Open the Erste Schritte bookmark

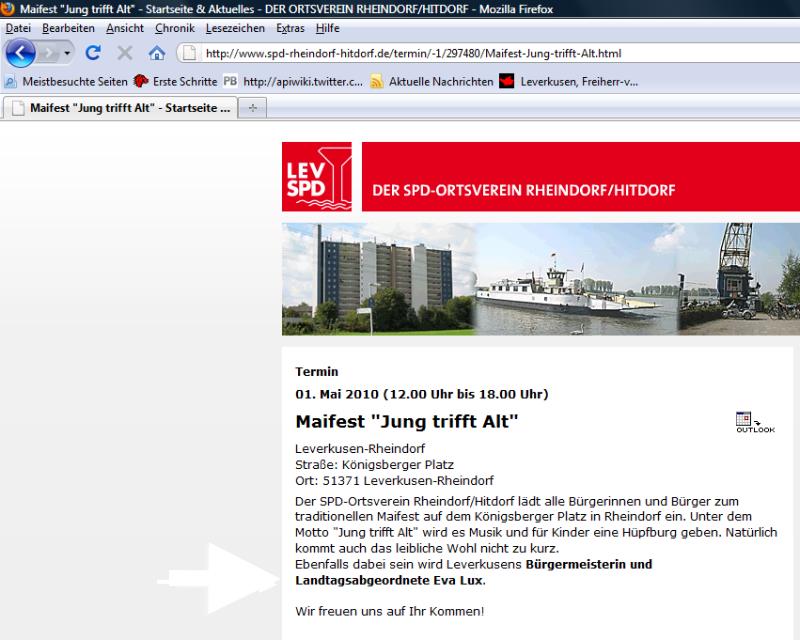point(176,81)
